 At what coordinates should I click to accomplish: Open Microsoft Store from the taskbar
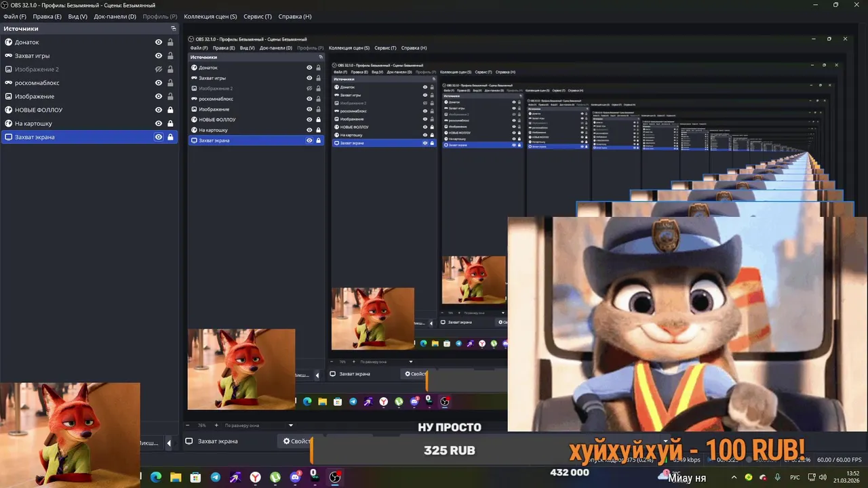pos(195,477)
